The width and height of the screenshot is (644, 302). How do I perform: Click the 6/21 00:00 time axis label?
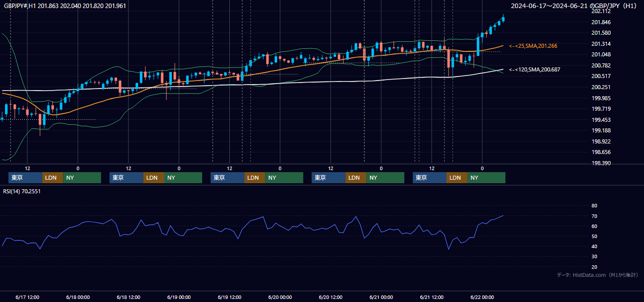381,297
